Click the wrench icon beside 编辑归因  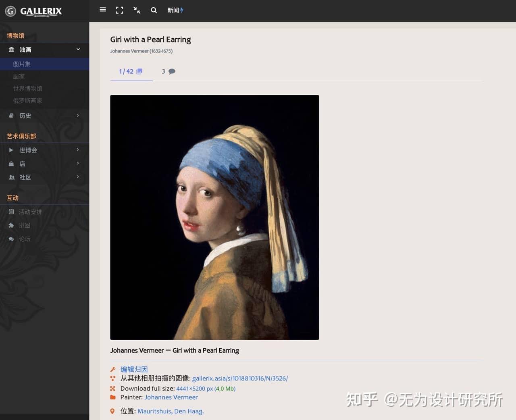click(113, 369)
